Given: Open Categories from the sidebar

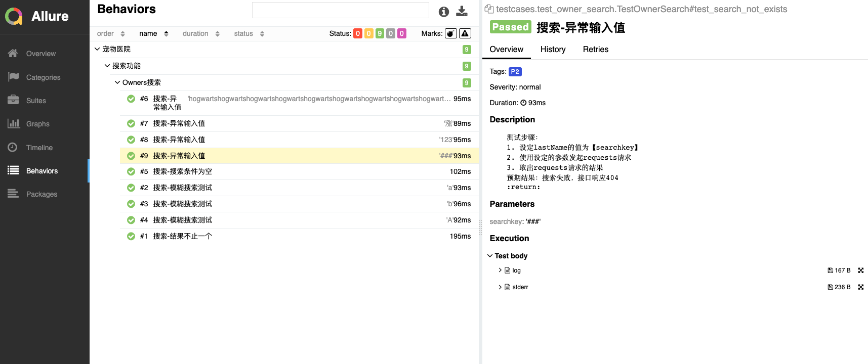Looking at the screenshot, I should [x=43, y=77].
